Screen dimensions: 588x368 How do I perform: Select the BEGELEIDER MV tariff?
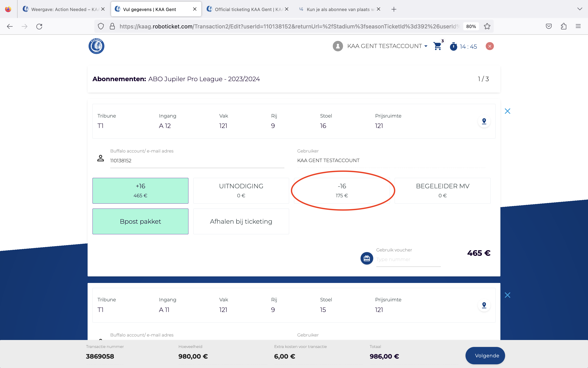(x=442, y=191)
